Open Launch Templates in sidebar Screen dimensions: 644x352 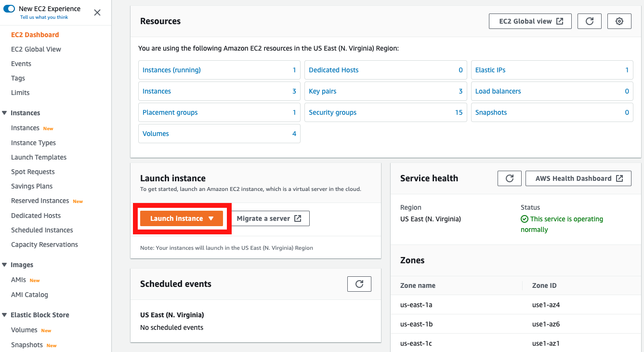39,157
